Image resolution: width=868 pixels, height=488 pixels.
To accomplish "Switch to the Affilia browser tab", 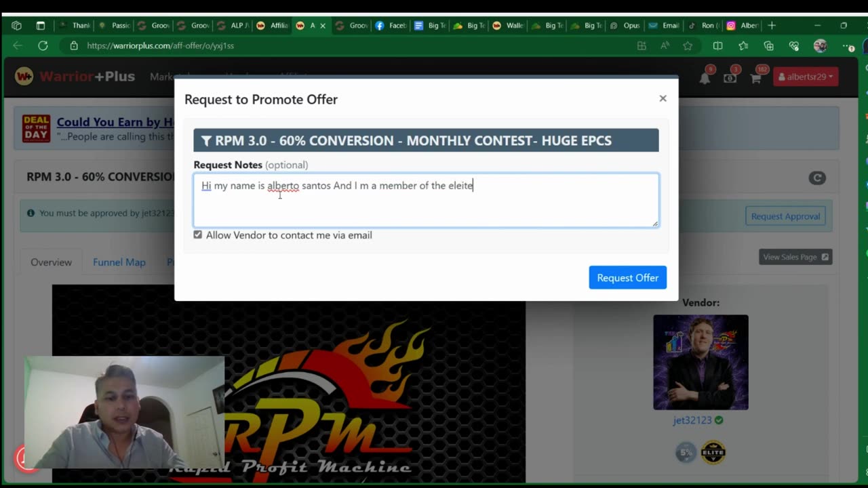I will (x=273, y=26).
